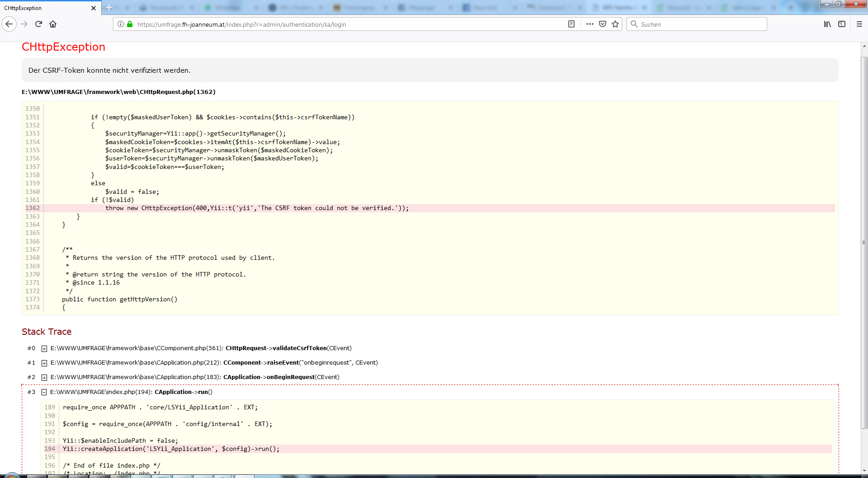Save page to Pocket
This screenshot has height=478, width=868.
point(603,24)
